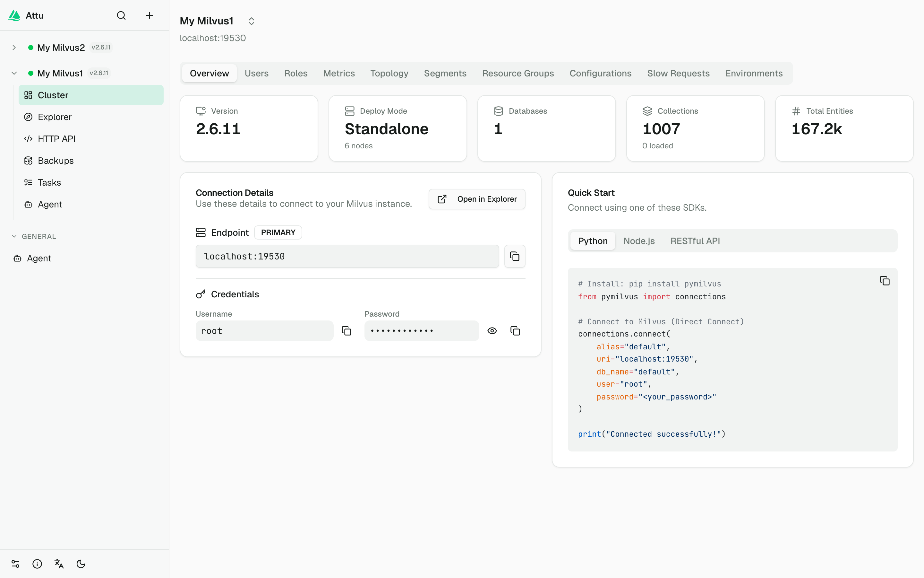This screenshot has width=924, height=578.
Task: Open Agent under My Milvus1
Action: tap(91, 204)
